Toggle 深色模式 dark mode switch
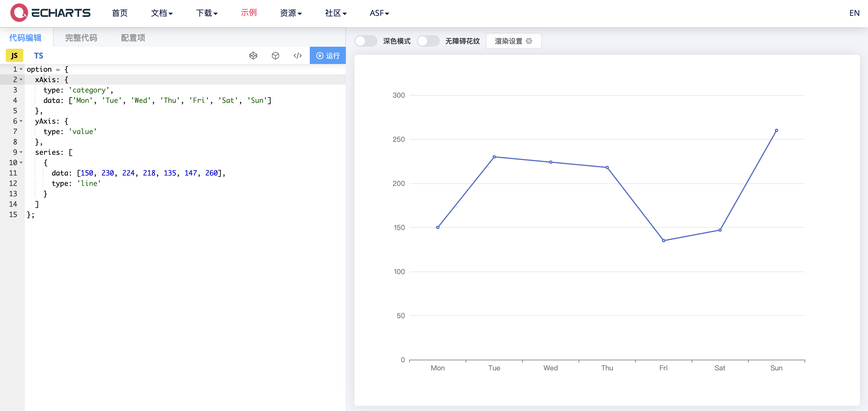The image size is (868, 411). 366,41
